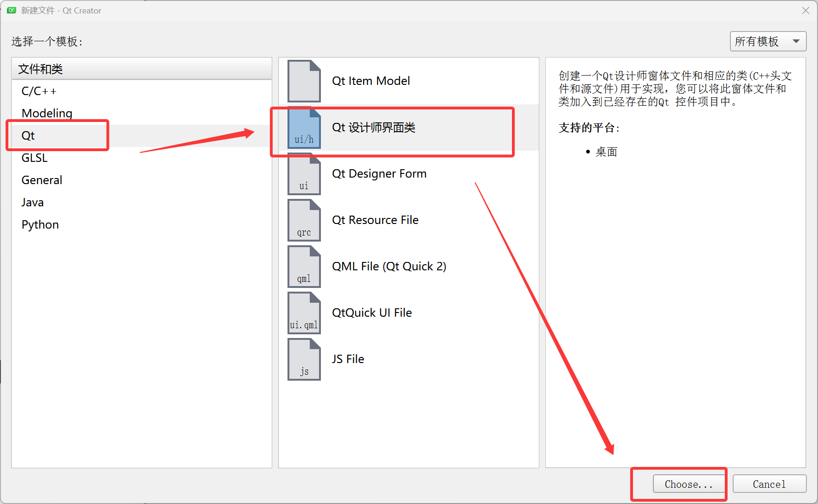Screen dimensions: 818x504
Task: Click the 选择一个模板 label
Action: 47,41
